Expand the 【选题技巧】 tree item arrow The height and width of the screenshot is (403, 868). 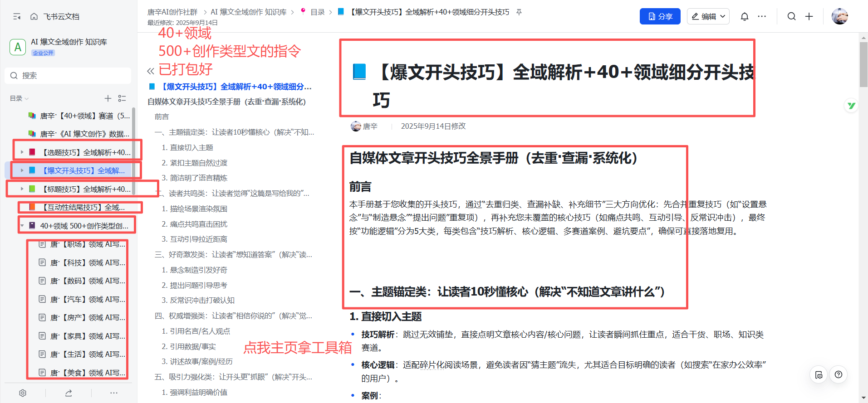pyautogui.click(x=22, y=152)
